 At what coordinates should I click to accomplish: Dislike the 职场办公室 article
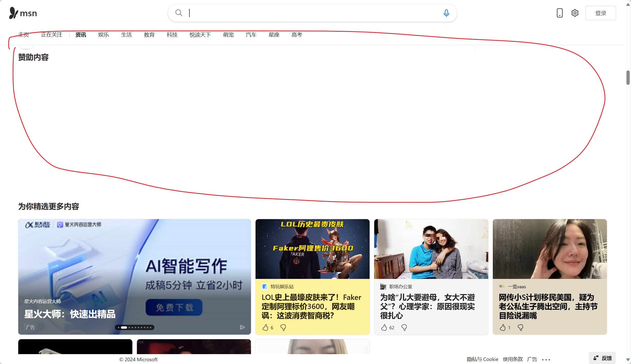point(404,328)
